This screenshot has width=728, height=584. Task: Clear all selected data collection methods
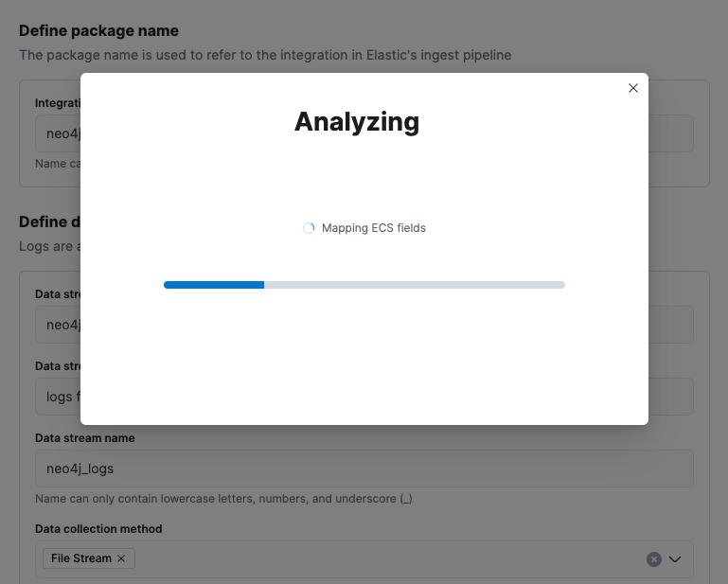tap(653, 559)
